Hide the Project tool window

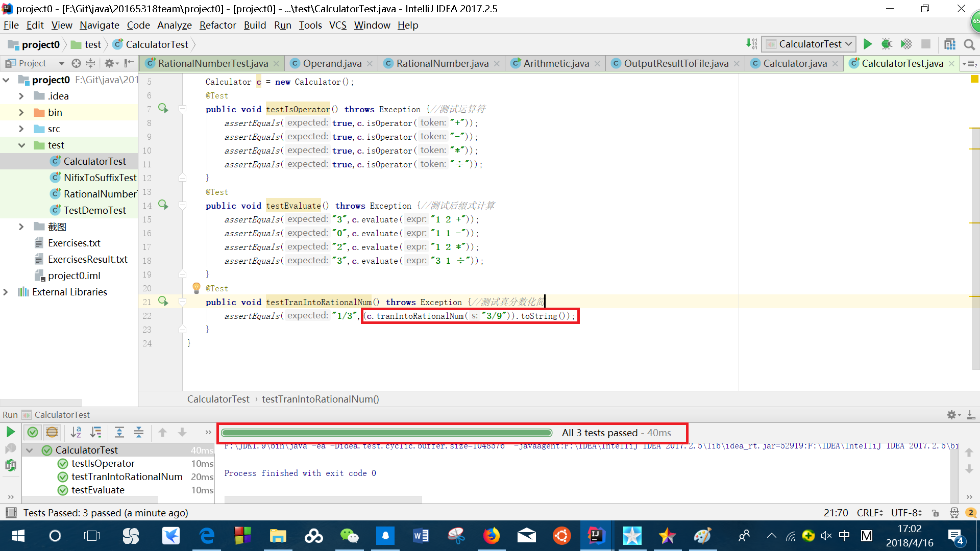(x=129, y=63)
